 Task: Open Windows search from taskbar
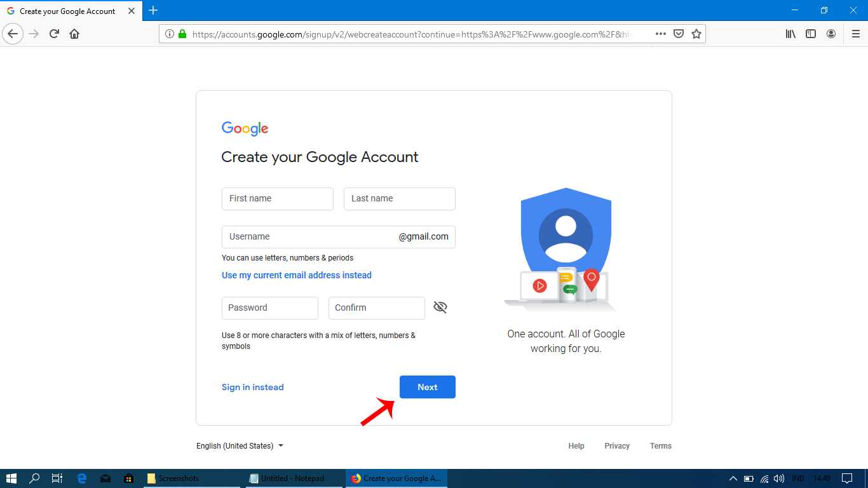point(34,478)
